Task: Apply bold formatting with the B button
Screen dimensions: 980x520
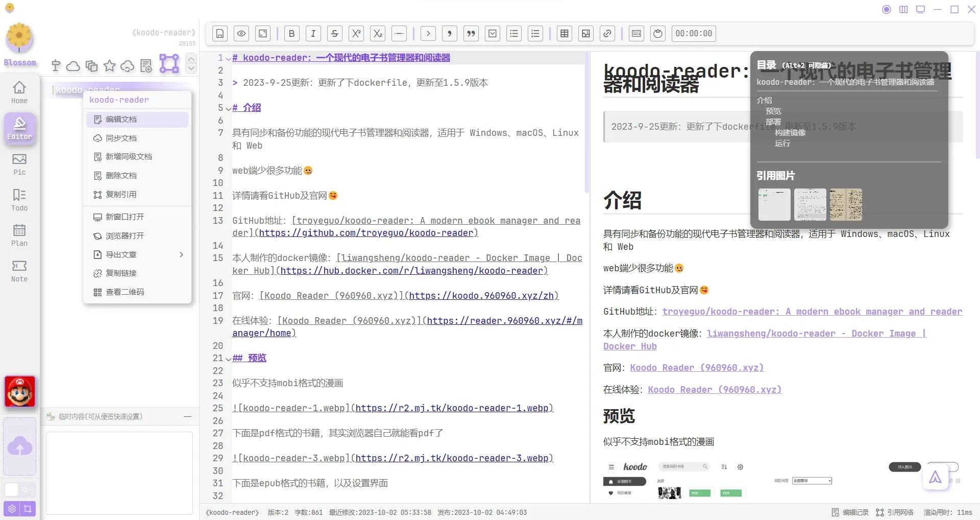Action: [292, 34]
